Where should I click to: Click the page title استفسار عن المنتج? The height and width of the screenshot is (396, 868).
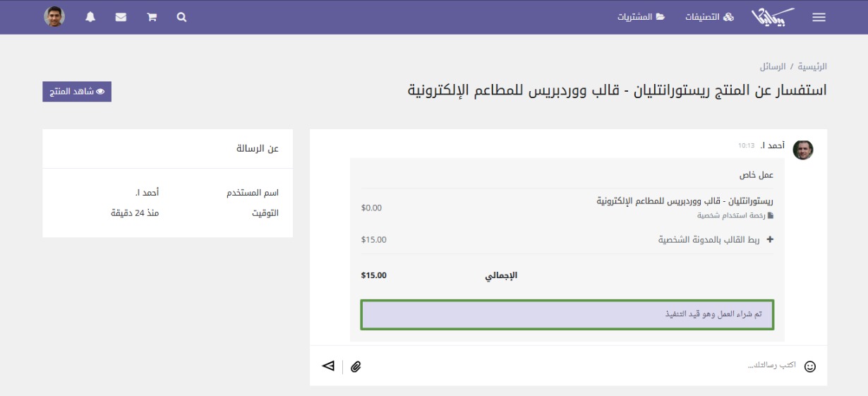pos(617,90)
